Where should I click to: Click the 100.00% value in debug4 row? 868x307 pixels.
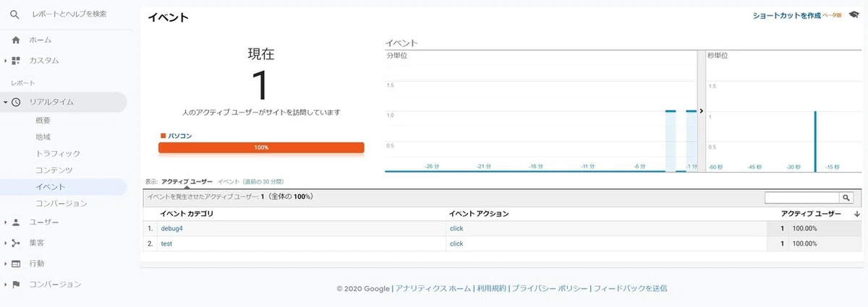pyautogui.click(x=805, y=228)
